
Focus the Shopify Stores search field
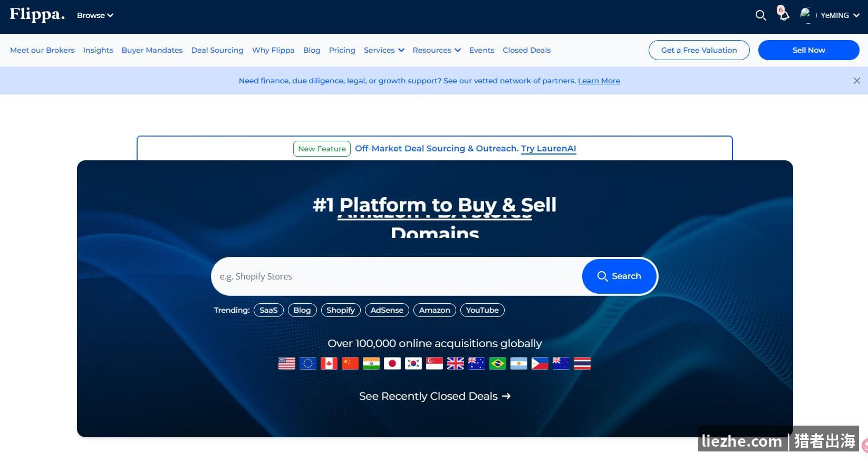coord(397,276)
